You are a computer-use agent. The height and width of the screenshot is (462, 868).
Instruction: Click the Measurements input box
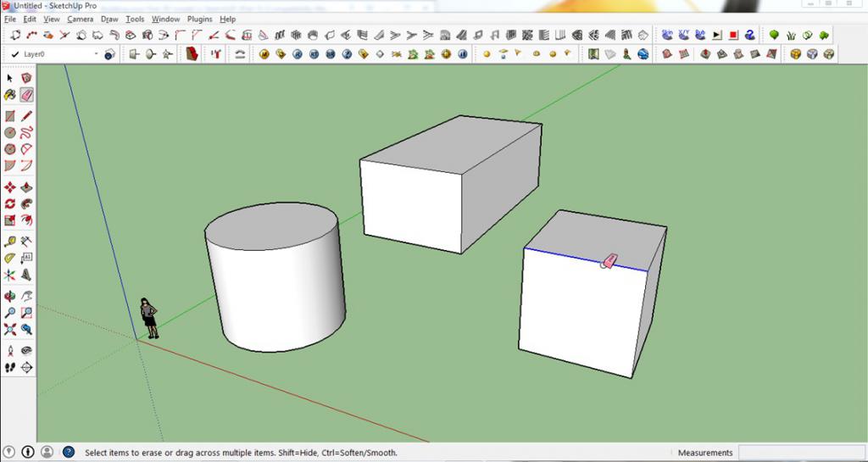coord(801,453)
